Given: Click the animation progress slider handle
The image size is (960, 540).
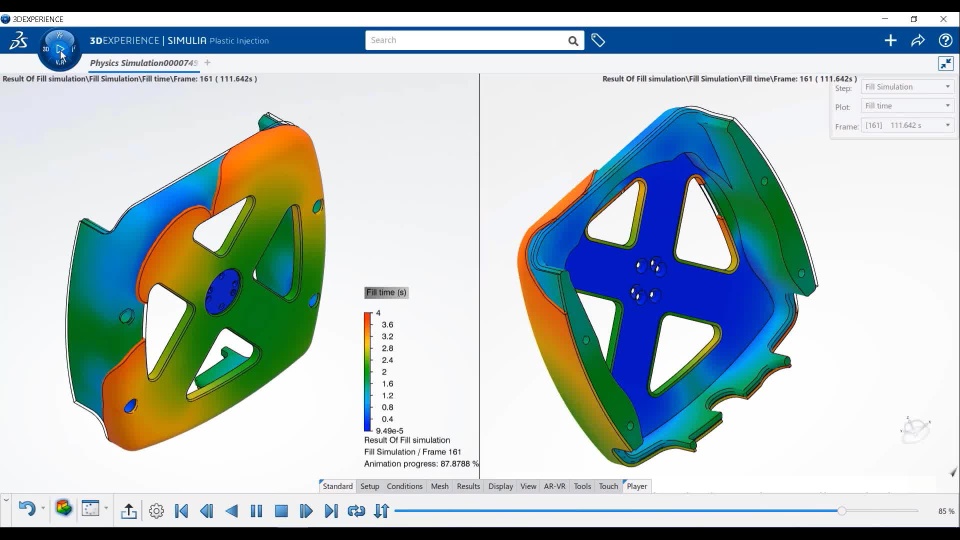Looking at the screenshot, I should [x=842, y=511].
